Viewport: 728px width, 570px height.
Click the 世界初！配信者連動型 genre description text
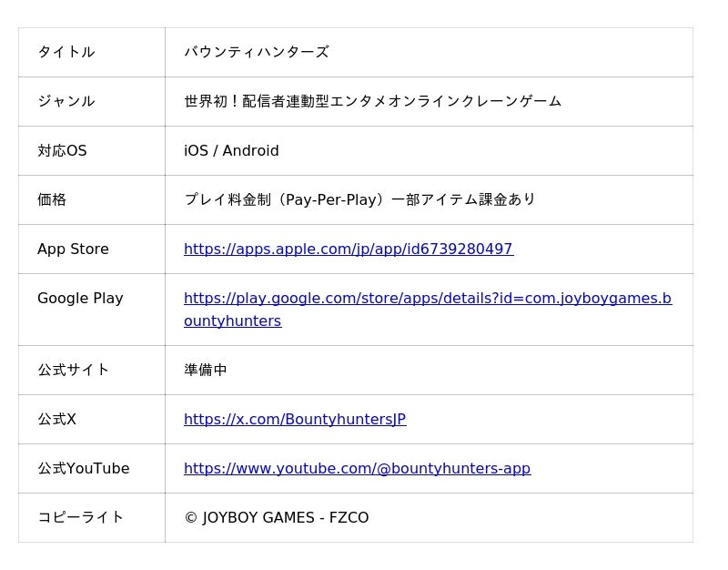(372, 101)
